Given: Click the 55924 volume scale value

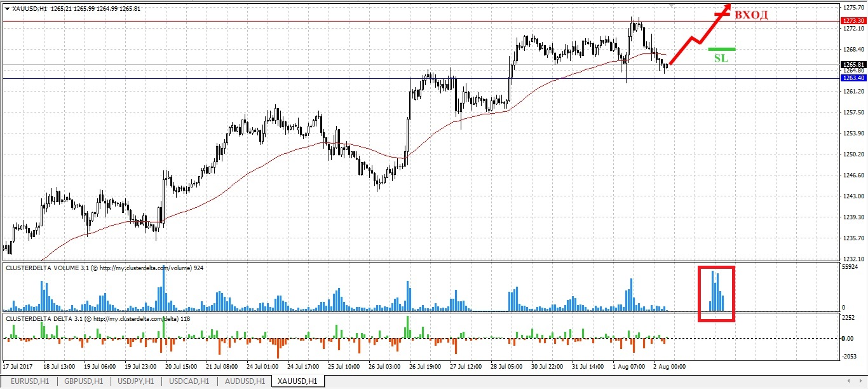Looking at the screenshot, I should click(x=851, y=268).
